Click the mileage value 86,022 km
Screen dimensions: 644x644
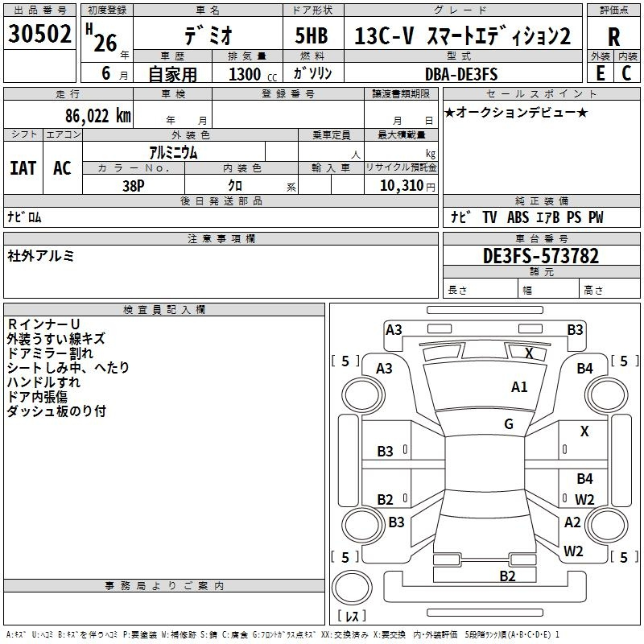[x=98, y=116]
